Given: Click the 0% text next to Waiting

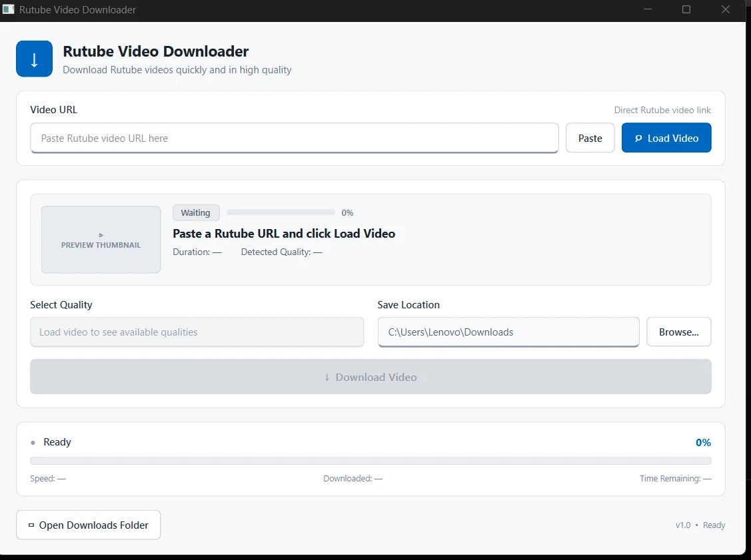Looking at the screenshot, I should tap(347, 213).
